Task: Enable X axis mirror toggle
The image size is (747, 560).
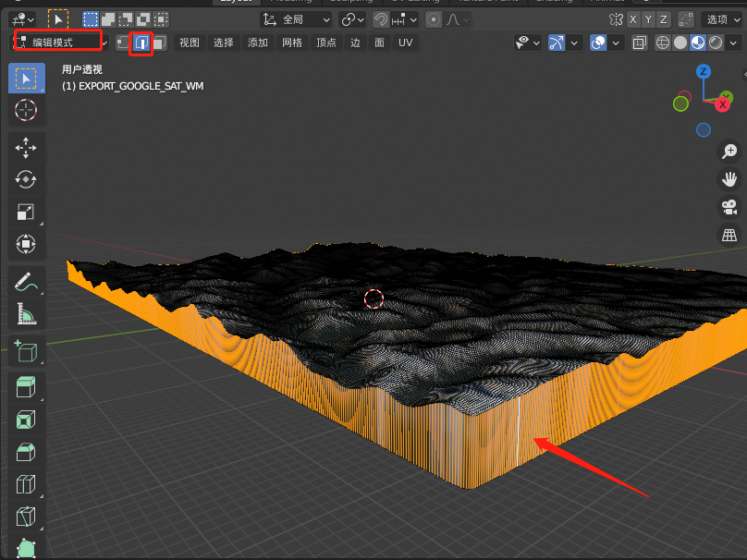Action: pos(633,19)
